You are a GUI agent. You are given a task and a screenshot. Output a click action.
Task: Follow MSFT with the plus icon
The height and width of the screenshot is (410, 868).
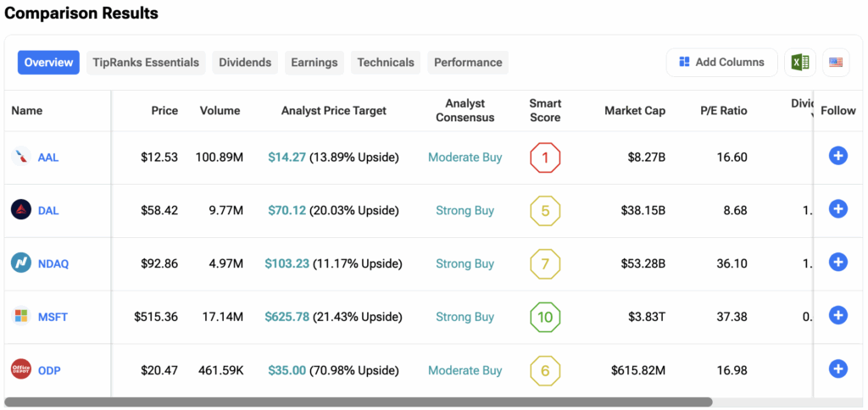click(x=837, y=316)
